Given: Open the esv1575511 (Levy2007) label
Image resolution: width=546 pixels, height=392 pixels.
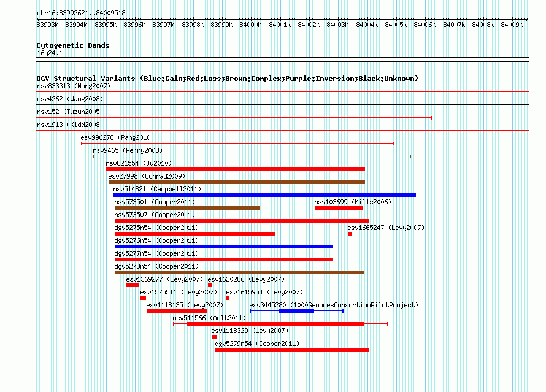Looking at the screenshot, I should 179,292.
